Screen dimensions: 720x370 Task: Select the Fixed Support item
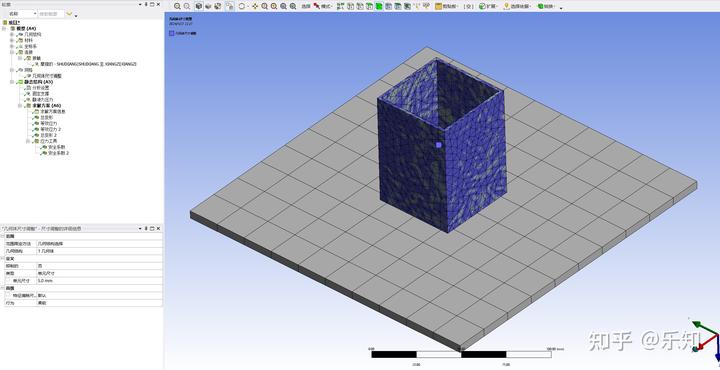[40, 94]
